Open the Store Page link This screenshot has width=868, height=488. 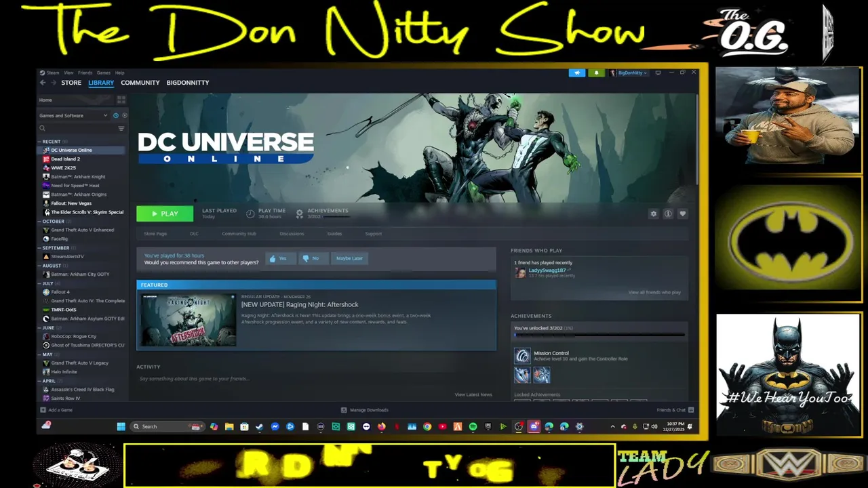pos(155,234)
